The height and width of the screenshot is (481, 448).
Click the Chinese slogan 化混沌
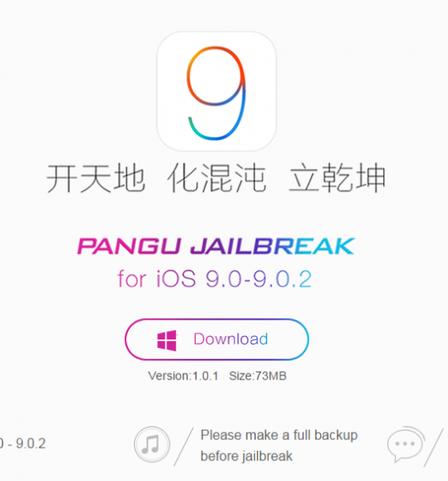click(217, 178)
